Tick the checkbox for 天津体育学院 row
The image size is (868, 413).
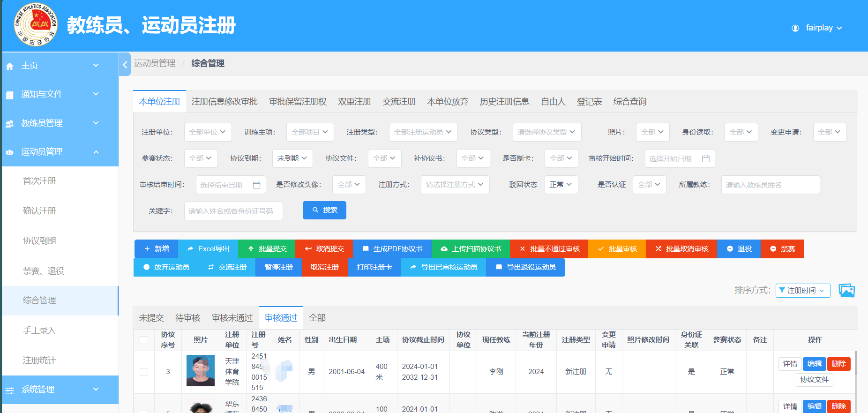coord(144,372)
